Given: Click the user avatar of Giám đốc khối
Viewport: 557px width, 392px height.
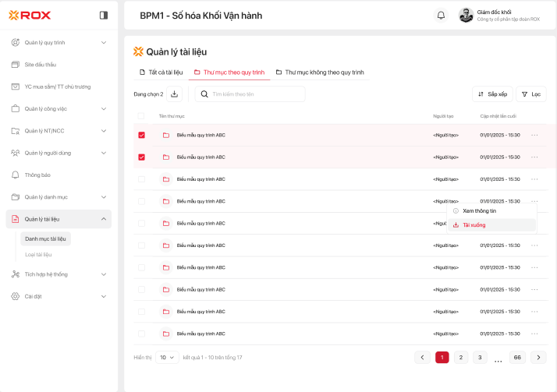Looking at the screenshot, I should (x=466, y=15).
